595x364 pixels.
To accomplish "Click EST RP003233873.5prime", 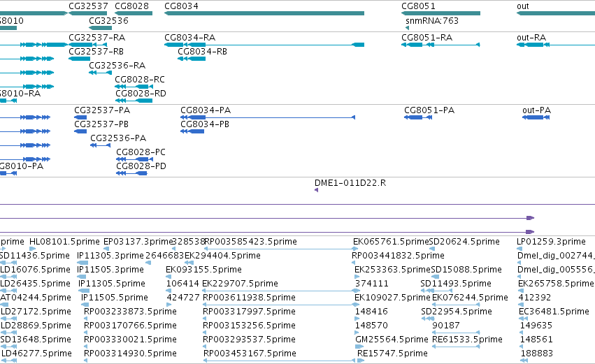I will (130, 312).
